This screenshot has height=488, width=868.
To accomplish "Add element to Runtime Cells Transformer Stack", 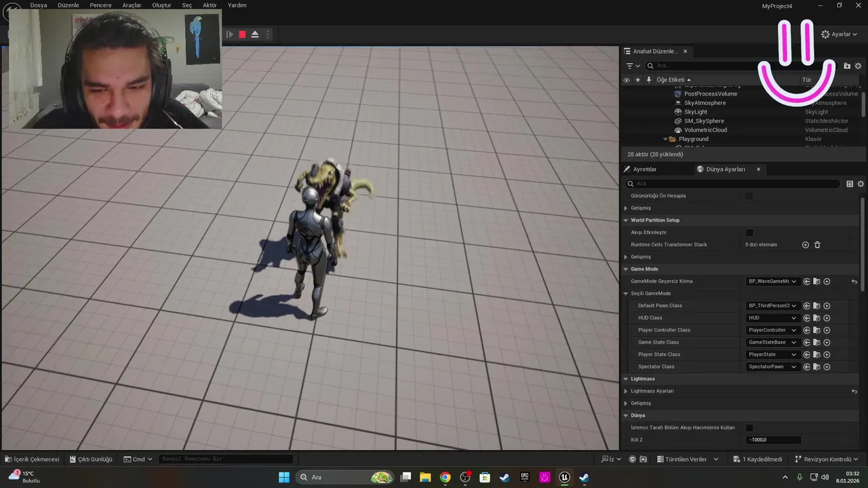I will (806, 245).
